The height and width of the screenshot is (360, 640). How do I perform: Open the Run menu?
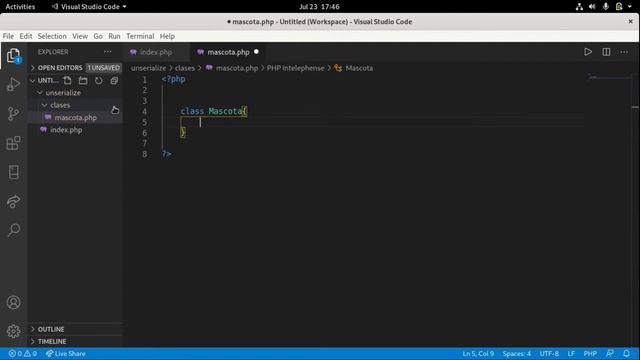coord(114,36)
